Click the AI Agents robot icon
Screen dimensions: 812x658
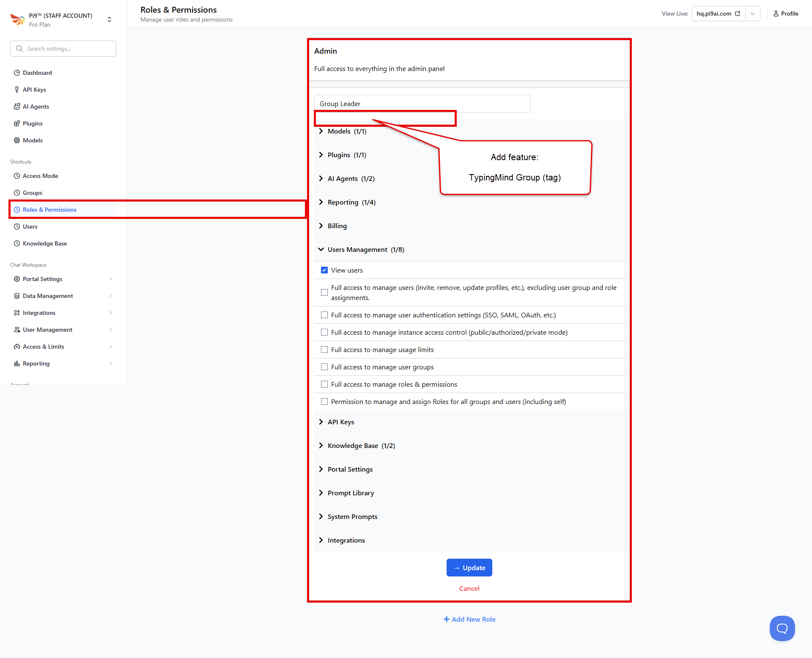pyautogui.click(x=17, y=106)
